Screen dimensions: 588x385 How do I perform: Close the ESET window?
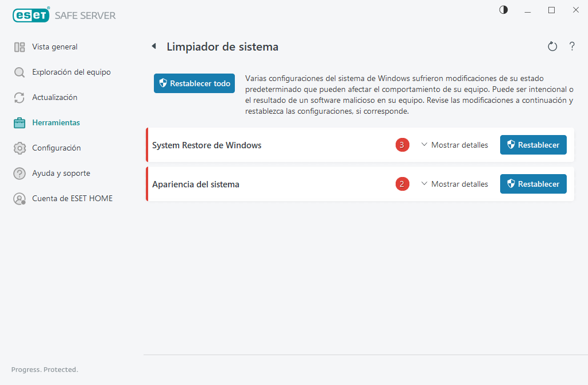(575, 10)
